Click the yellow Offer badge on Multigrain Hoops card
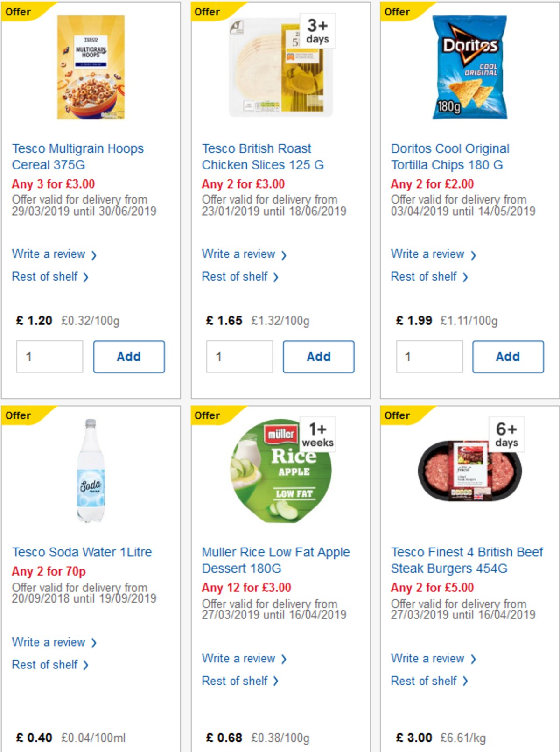The height and width of the screenshot is (752, 560). [x=18, y=12]
